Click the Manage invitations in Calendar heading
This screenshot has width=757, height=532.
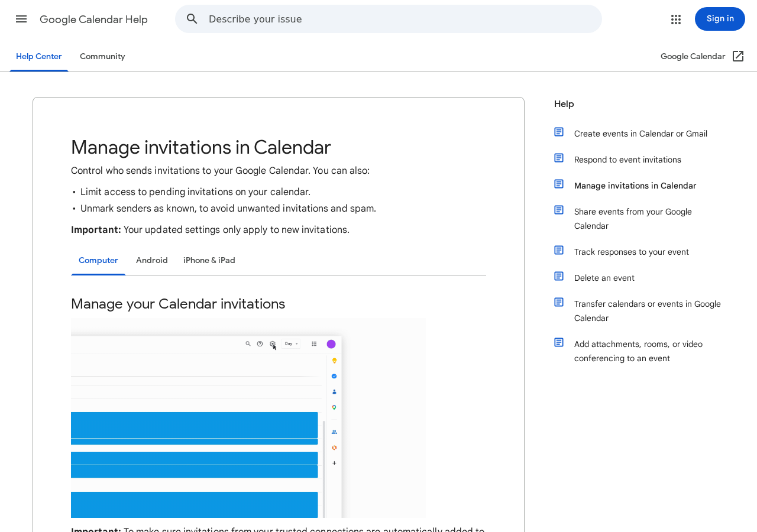pyautogui.click(x=200, y=147)
